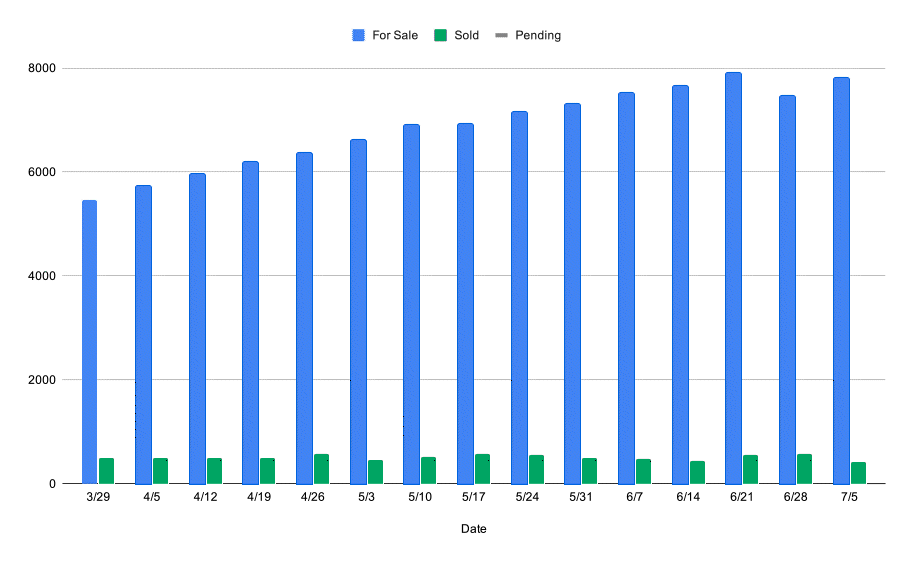Click the 6/7 date axis label

(634, 497)
